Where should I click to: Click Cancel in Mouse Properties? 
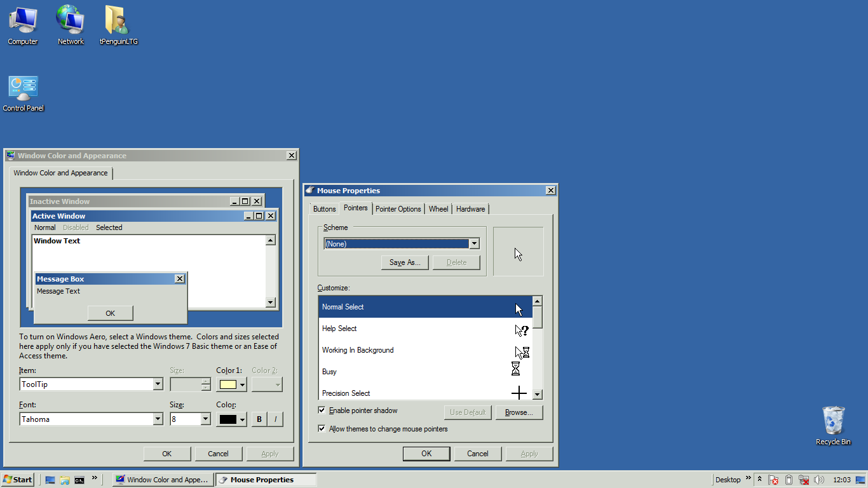pyautogui.click(x=478, y=454)
